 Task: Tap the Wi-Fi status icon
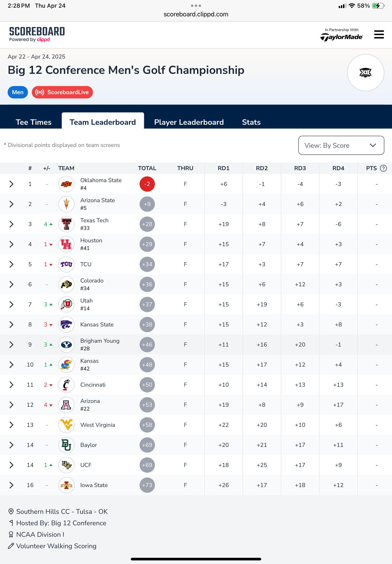pyautogui.click(x=352, y=6)
